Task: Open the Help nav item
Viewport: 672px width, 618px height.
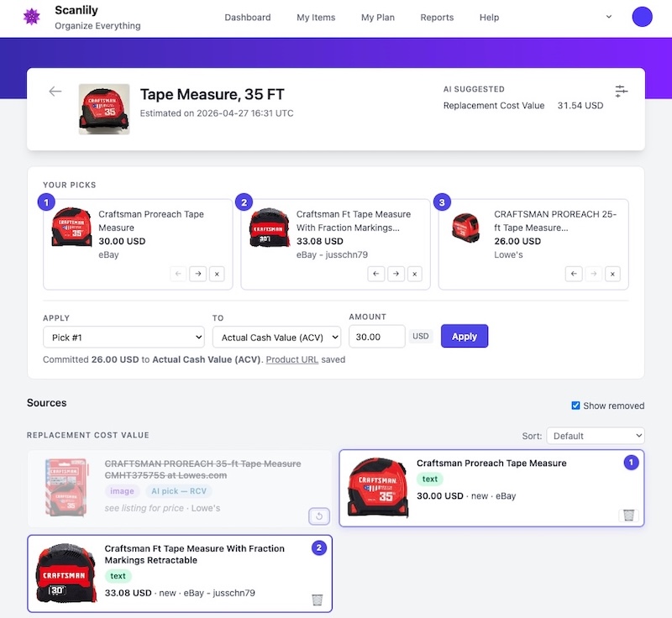Action: [x=489, y=18]
